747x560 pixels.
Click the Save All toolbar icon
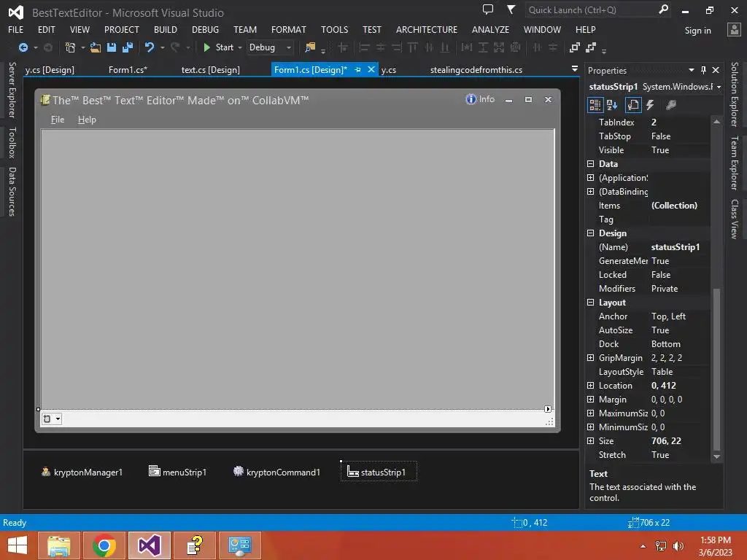click(127, 47)
